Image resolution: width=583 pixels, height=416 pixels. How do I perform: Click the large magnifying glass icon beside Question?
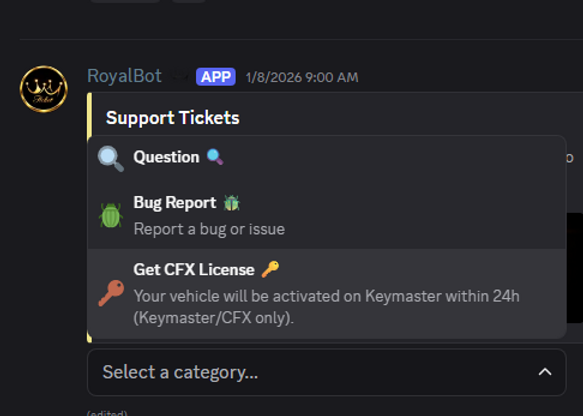[110, 159]
